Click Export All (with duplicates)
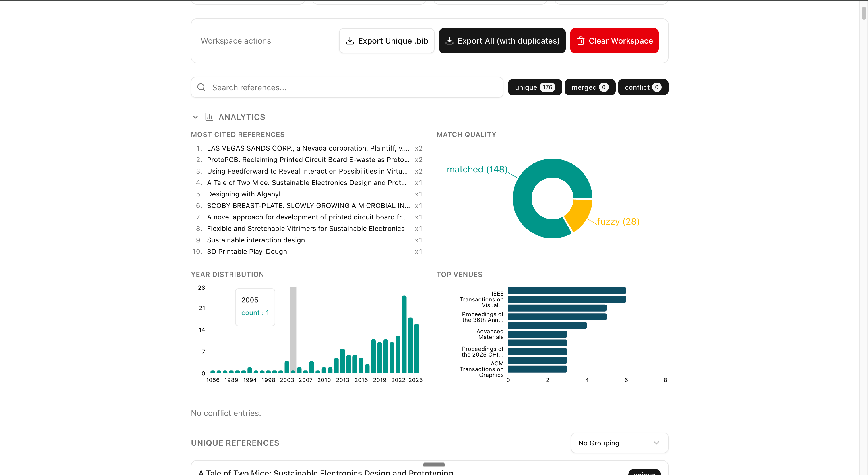Image resolution: width=868 pixels, height=475 pixels. tap(502, 41)
